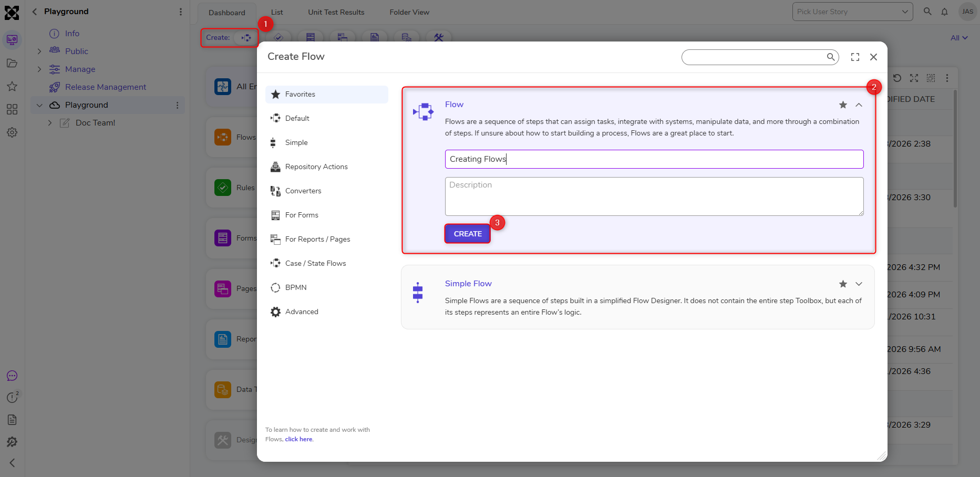Screen dimensions: 980x477
Task: Expand the Simple Flow card chevron
Action: (x=859, y=284)
